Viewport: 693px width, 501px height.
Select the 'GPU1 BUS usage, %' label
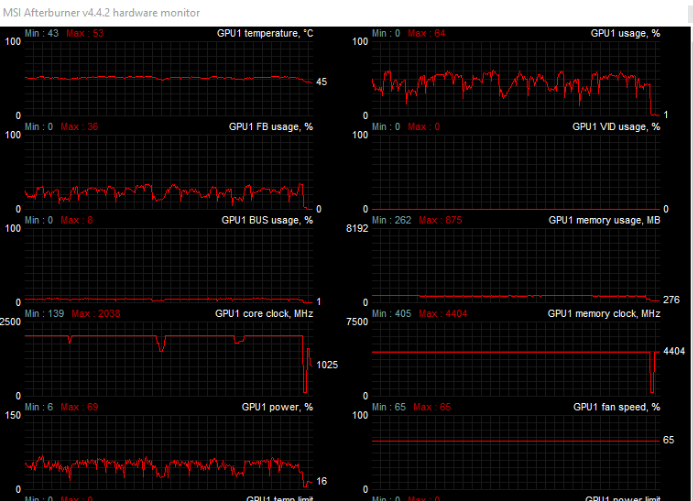267,220
